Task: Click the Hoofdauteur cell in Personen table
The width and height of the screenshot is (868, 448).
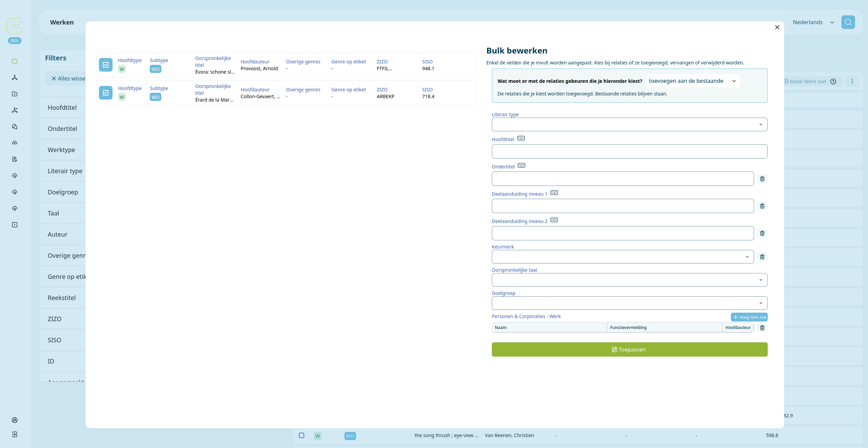Action: point(738,328)
